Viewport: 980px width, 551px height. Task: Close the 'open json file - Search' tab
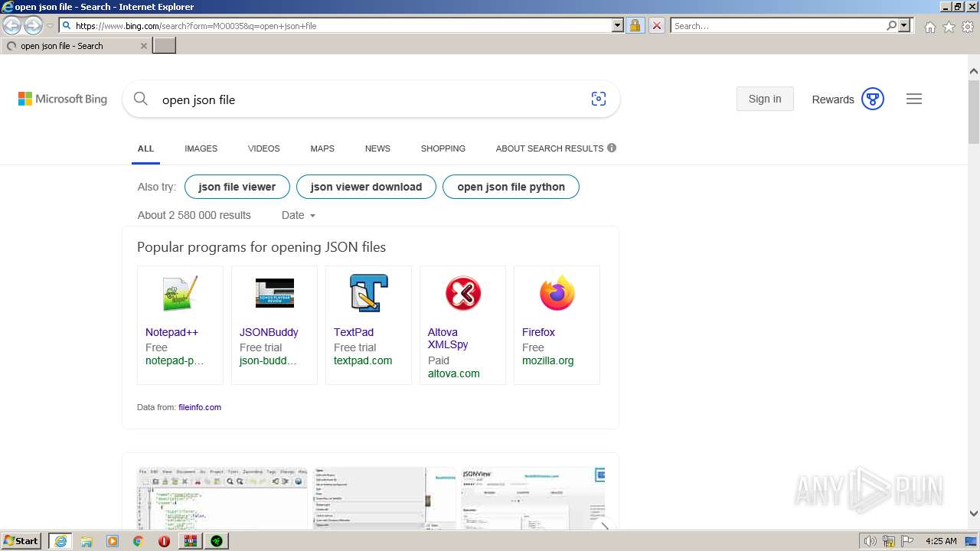144,46
